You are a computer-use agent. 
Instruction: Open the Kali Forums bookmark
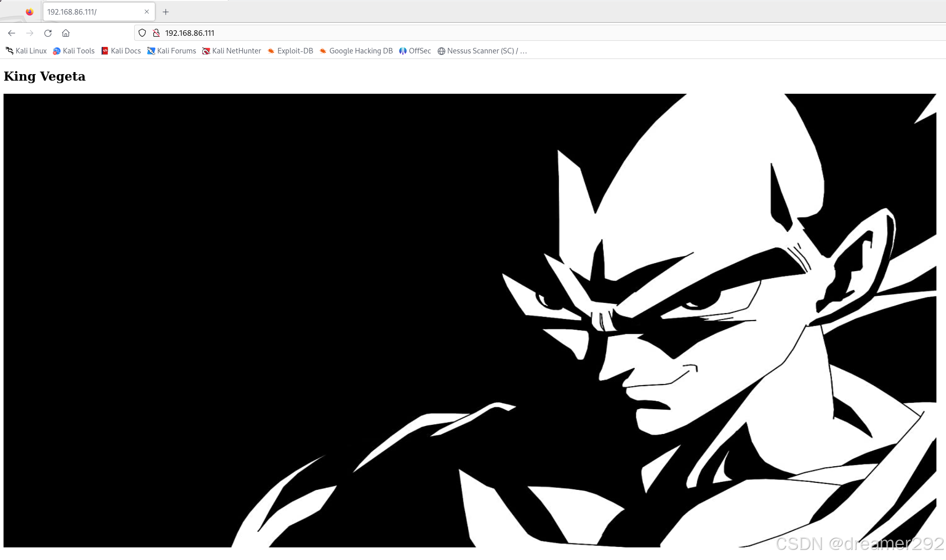point(171,51)
